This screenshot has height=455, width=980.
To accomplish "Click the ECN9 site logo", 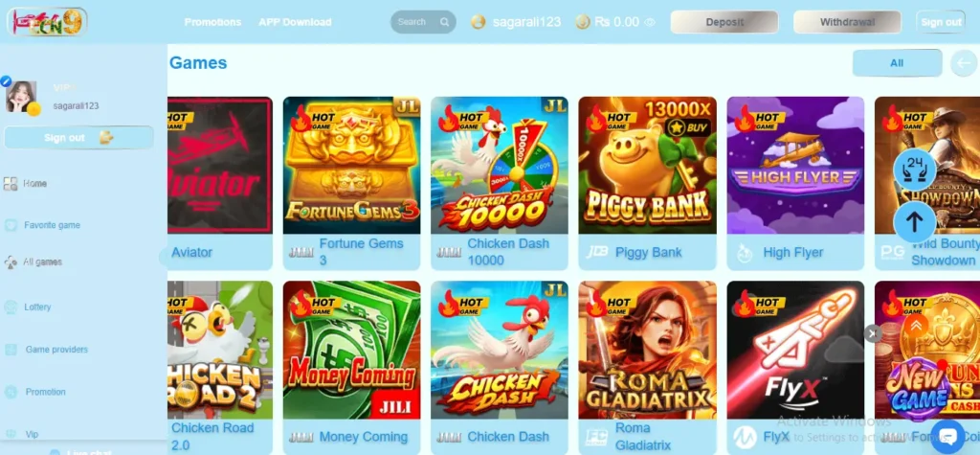I will pyautogui.click(x=48, y=22).
